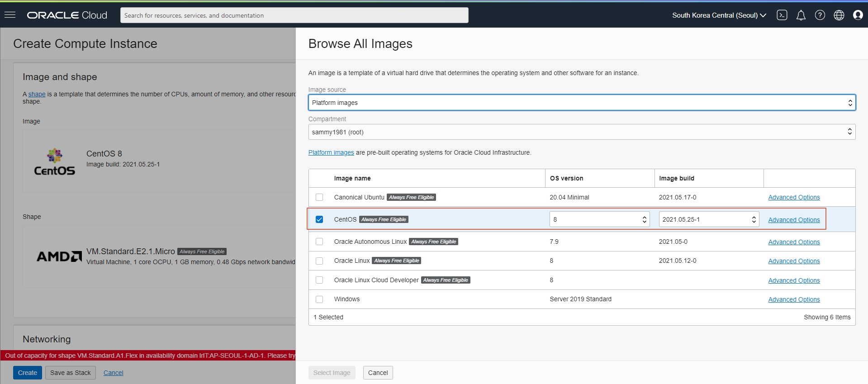The width and height of the screenshot is (868, 384).
Task: Check the Canonical Ubuntu image checkbox
Action: pos(319,197)
